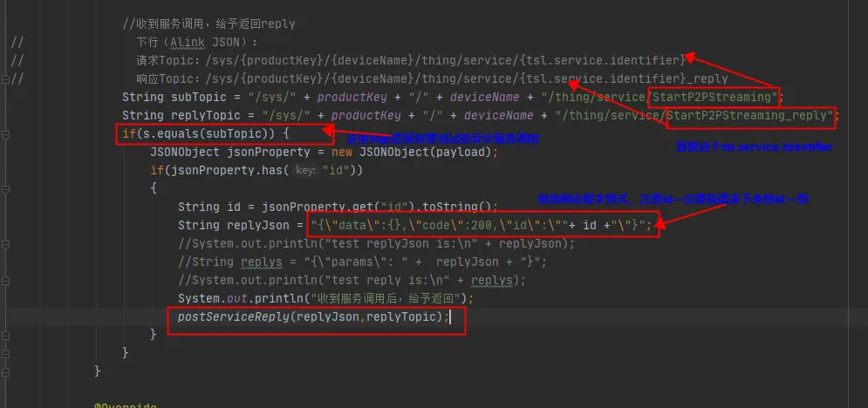The width and height of the screenshot is (868, 408).
Task: Click the JSONObject class name after new
Action: pyautogui.click(x=394, y=152)
